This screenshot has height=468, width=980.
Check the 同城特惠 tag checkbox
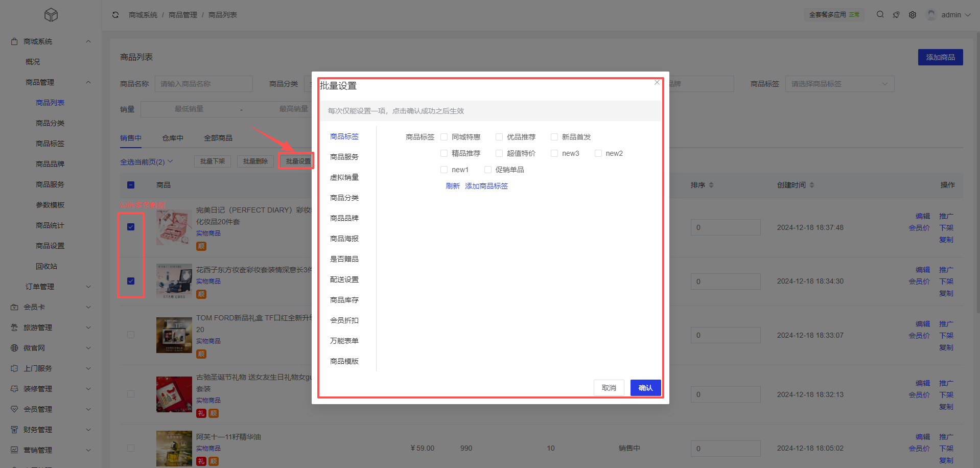[444, 137]
